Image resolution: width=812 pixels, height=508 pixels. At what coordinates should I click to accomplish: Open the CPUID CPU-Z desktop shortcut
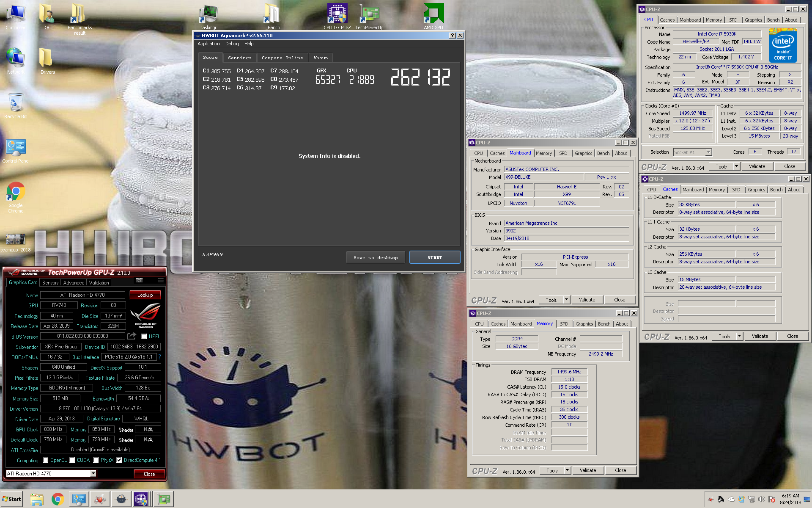click(337, 17)
